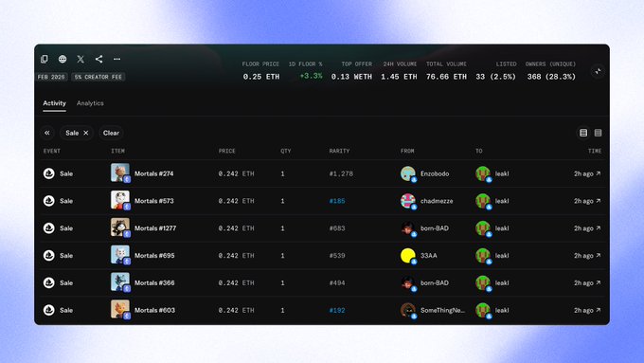Open the Analytics tab
Screen dimensions: 644x363
coord(90,103)
